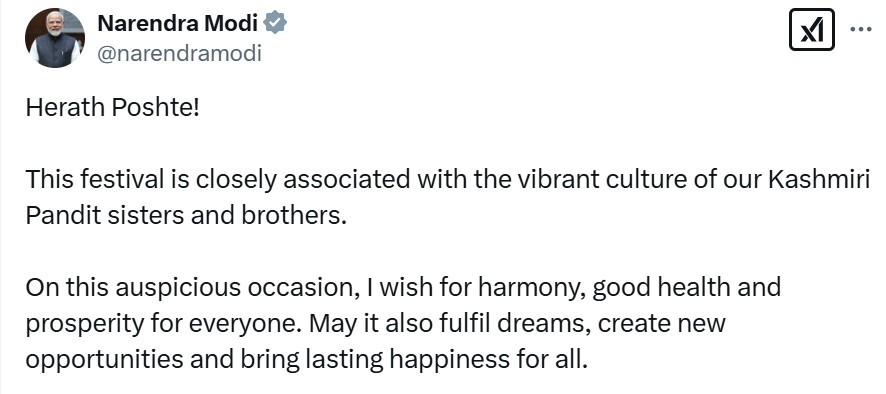Select the "Pandit sisters and brothers." line
Screen dimensions: 886x394
(185, 216)
